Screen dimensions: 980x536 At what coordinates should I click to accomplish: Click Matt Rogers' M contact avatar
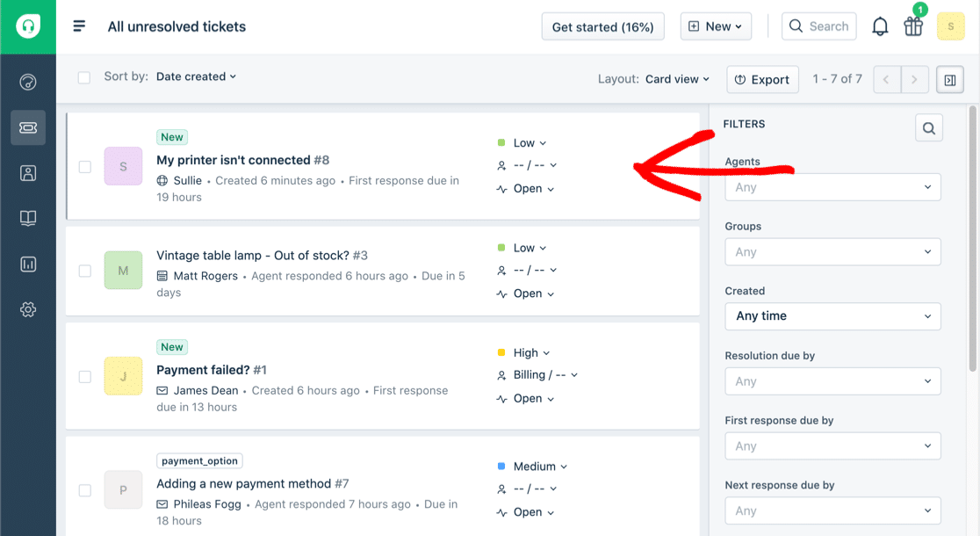click(123, 270)
